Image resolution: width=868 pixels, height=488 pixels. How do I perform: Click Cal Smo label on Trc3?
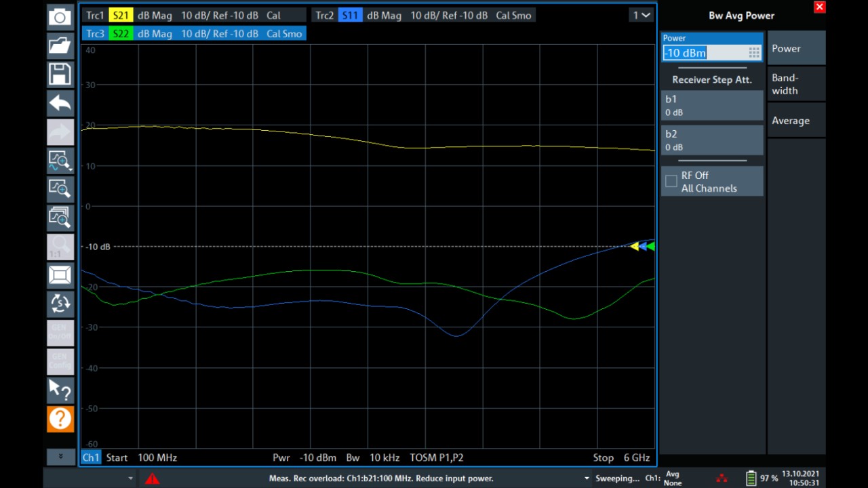(284, 33)
